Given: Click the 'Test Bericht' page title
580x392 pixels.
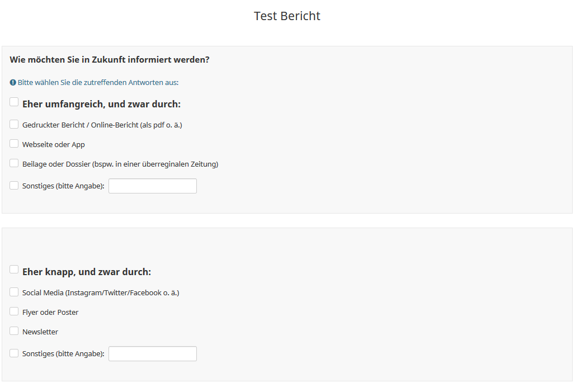Looking at the screenshot, I should tap(287, 16).
